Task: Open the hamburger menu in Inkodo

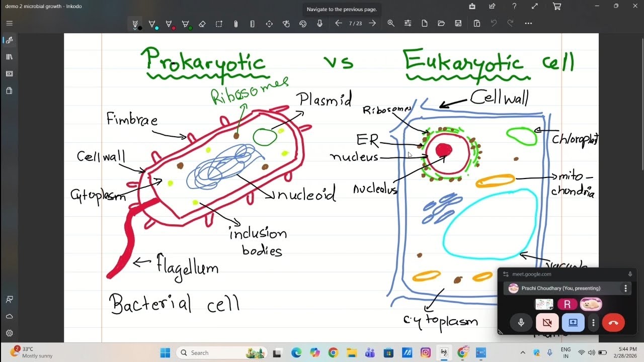Action: (x=9, y=23)
